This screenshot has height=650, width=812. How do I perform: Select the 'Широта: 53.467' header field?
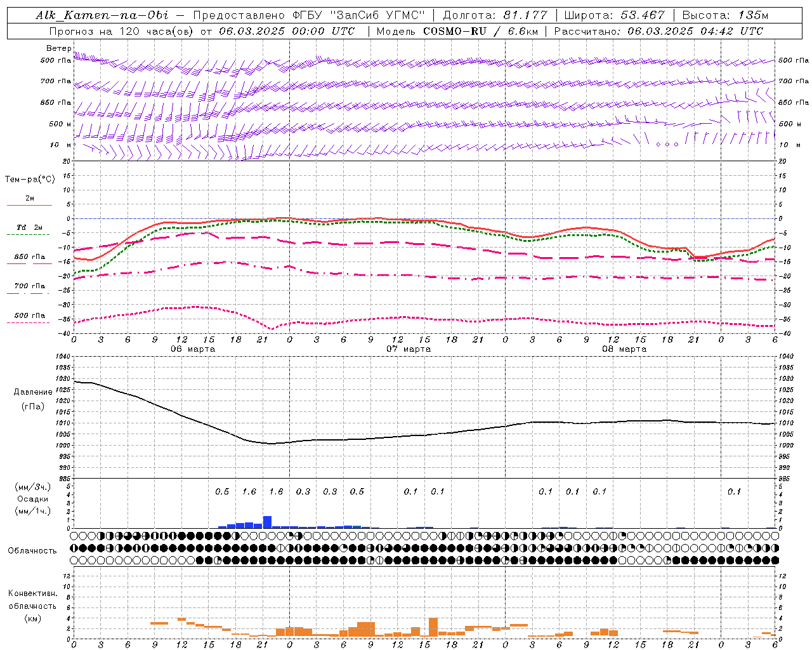coord(614,15)
